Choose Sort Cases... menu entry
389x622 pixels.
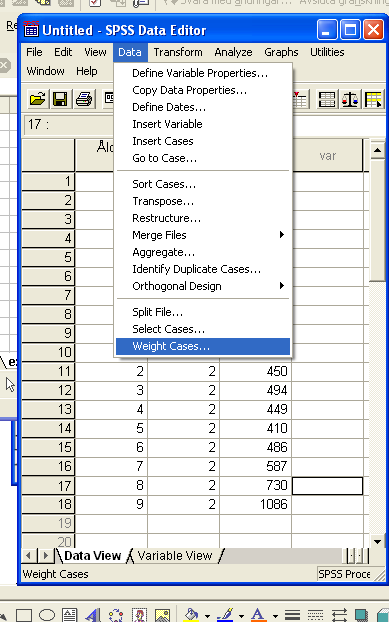(203, 184)
